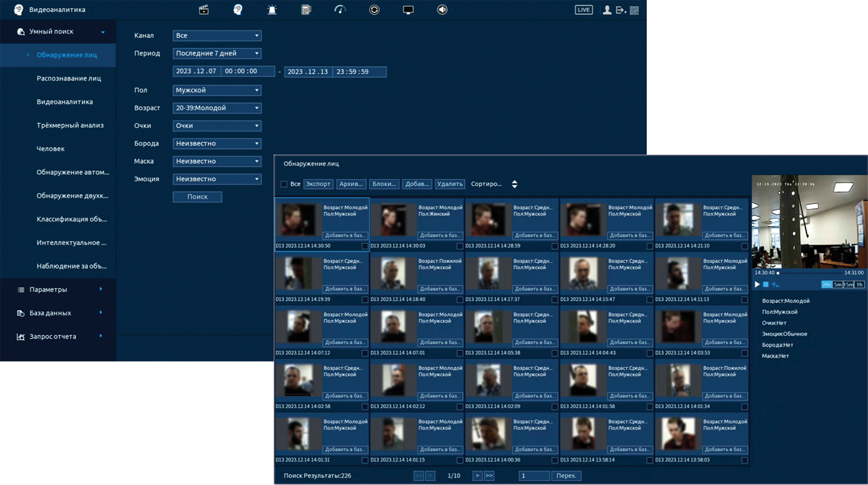Click the alarm siren icon in top bar

click(x=272, y=10)
